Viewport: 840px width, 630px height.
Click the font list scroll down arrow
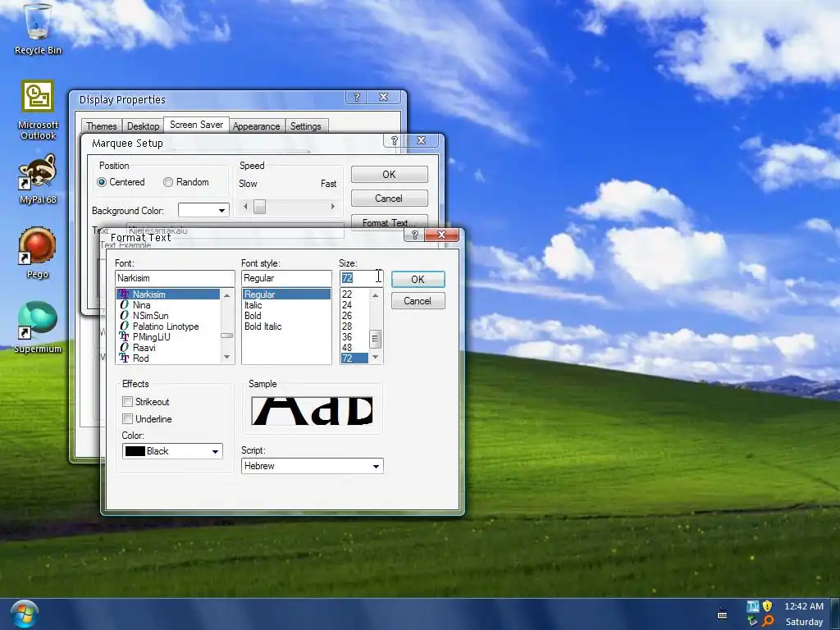226,358
